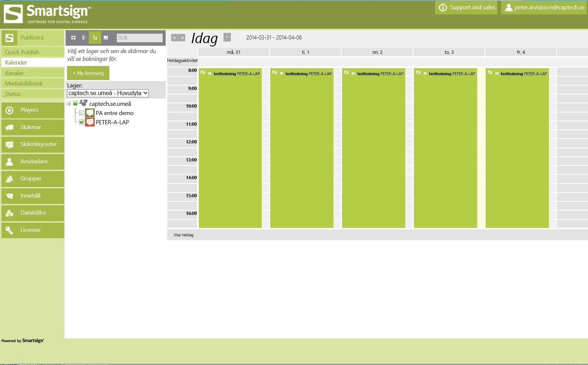Open the Publicera section
This screenshot has width=588, height=365.
click(x=33, y=38)
